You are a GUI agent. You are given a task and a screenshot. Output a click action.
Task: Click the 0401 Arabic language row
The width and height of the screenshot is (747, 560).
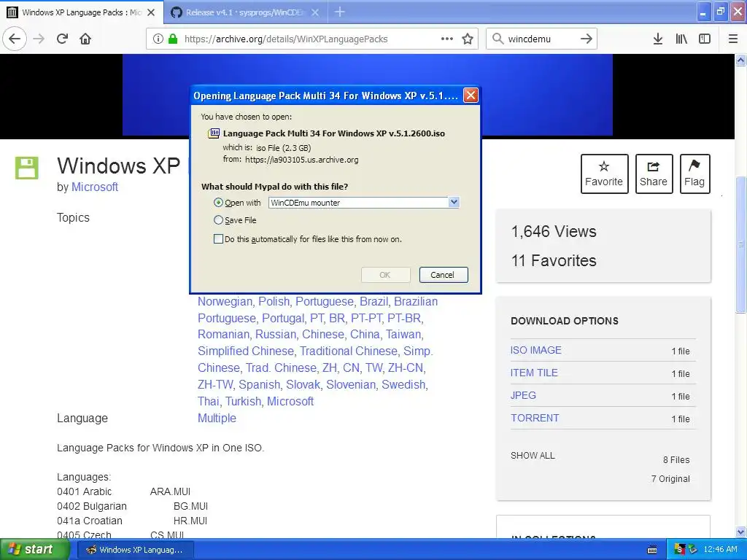[124, 491]
